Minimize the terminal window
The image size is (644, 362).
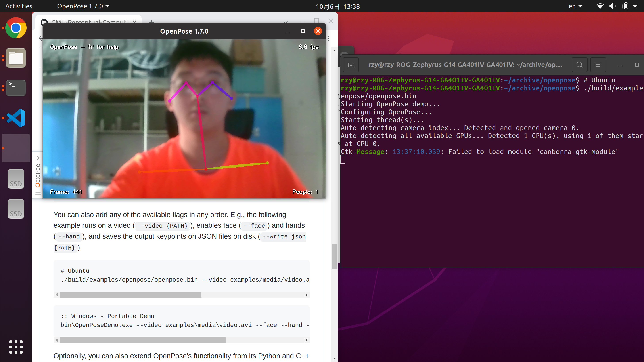coord(619,65)
